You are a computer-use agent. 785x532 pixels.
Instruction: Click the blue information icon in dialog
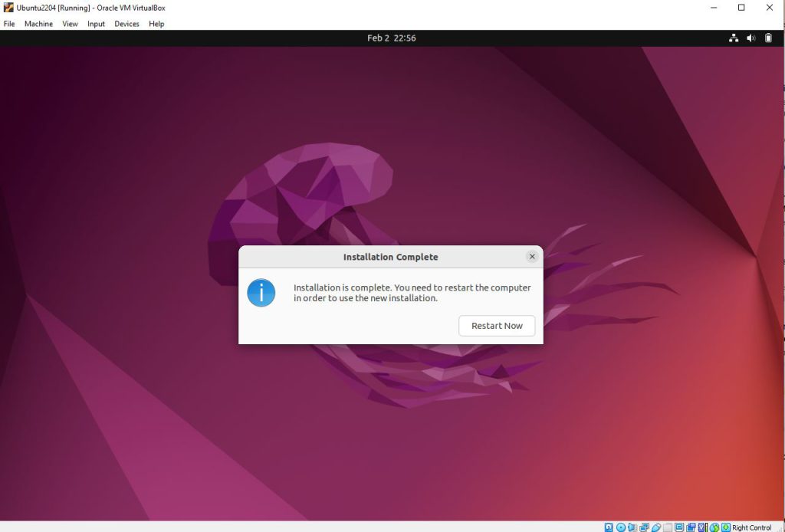click(x=261, y=293)
